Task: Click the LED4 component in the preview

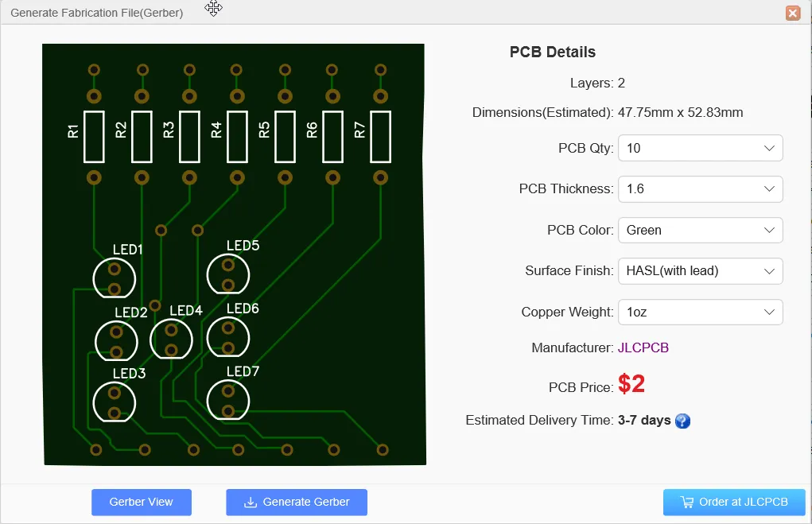Action: coord(171,340)
